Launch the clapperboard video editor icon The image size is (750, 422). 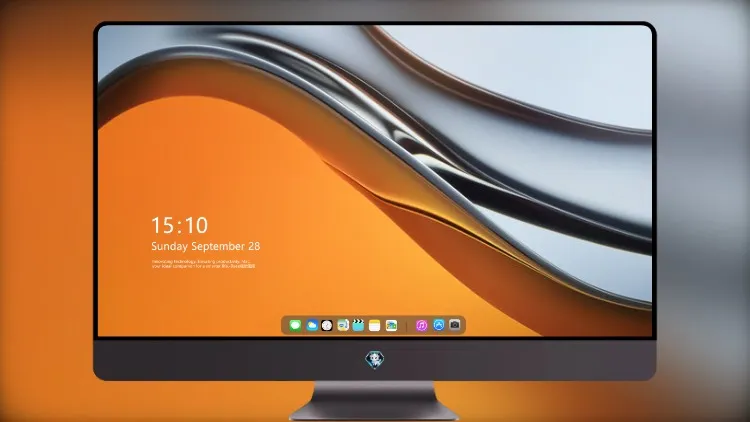[358, 325]
